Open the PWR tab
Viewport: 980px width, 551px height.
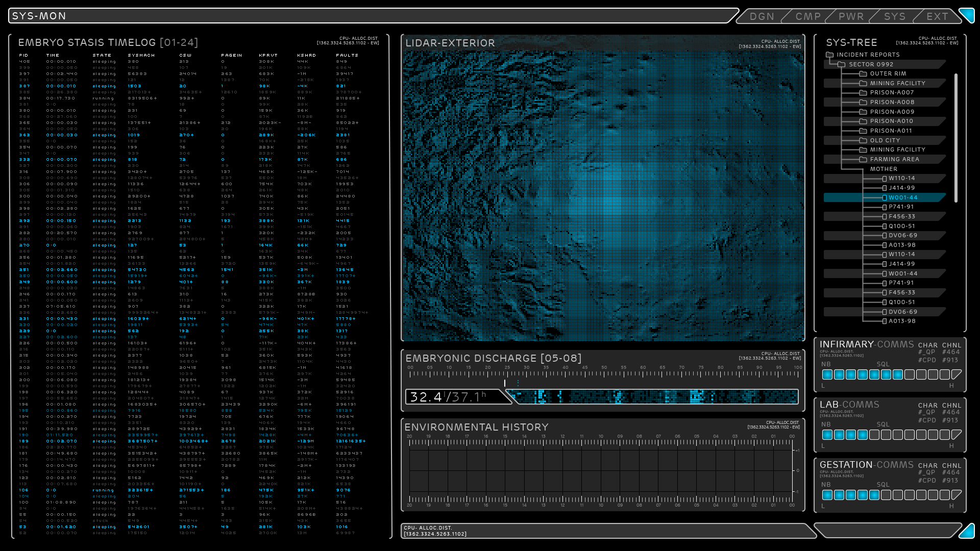pyautogui.click(x=851, y=17)
